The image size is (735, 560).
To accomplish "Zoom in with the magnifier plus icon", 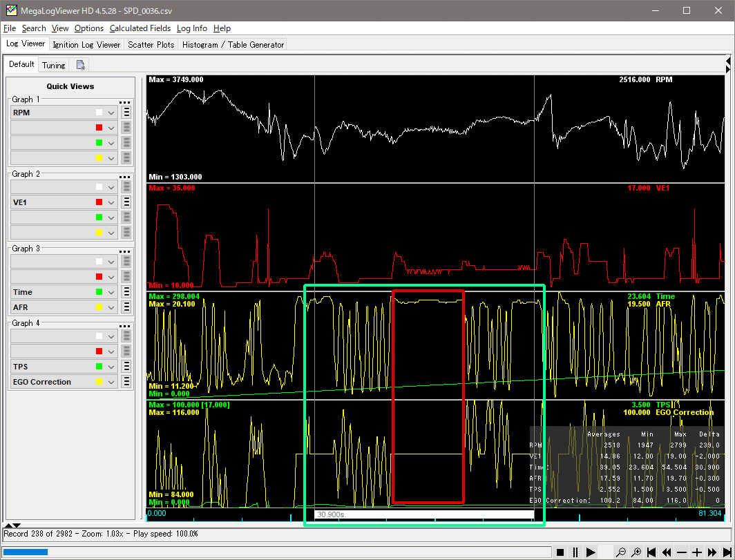I will tap(636, 552).
